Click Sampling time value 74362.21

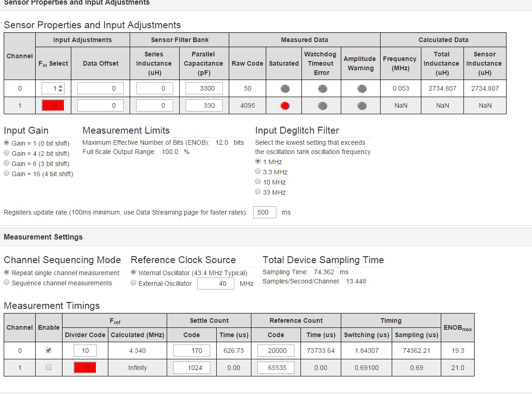[x=416, y=351]
